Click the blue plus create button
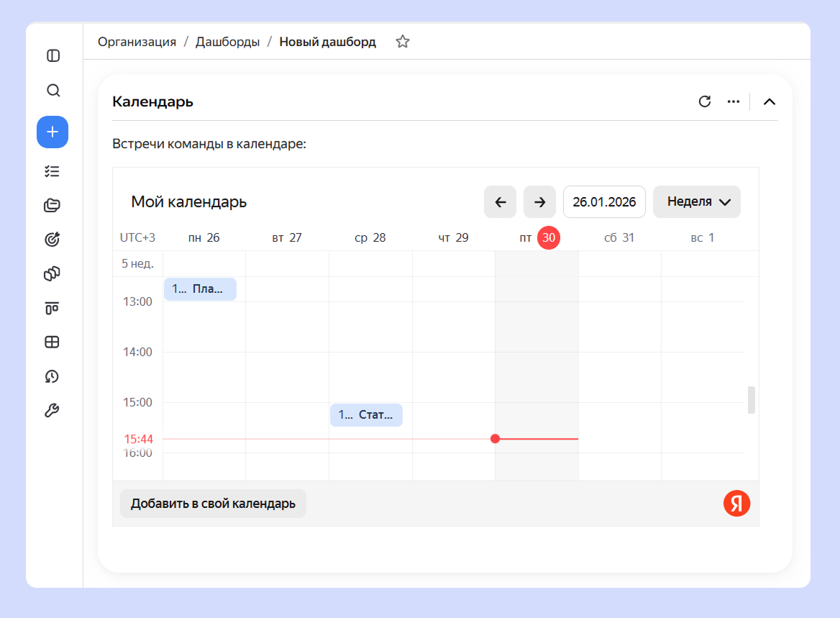This screenshot has height=618, width=840. (52, 132)
